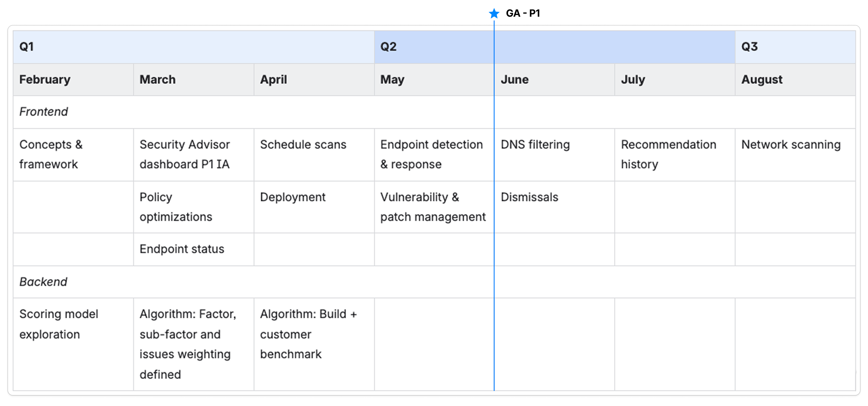This screenshot has width=868, height=406.
Task: Click the Vulnerability & patch management cell
Action: point(433,207)
